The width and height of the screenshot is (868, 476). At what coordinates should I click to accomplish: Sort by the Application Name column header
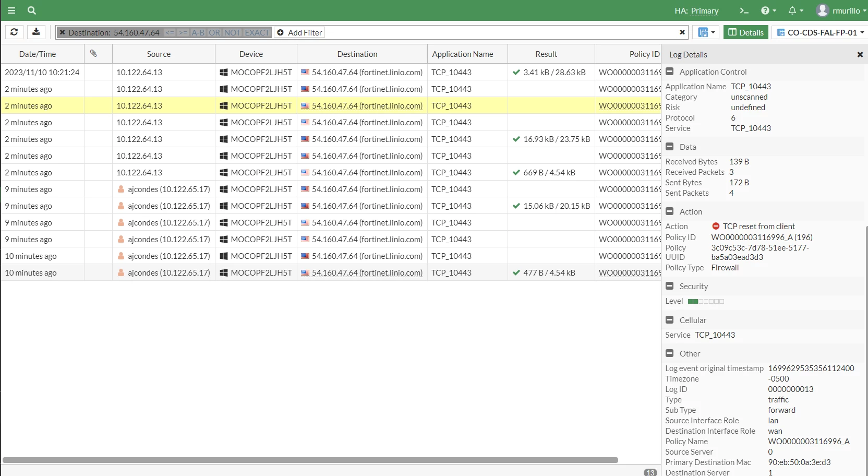coord(463,54)
